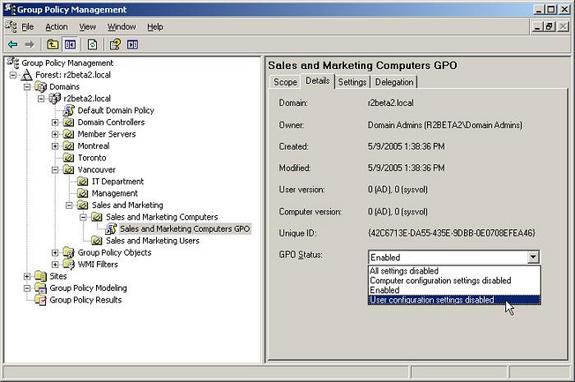The width and height of the screenshot is (575, 382).
Task: Switch to the Delegation tab
Action: coord(394,82)
